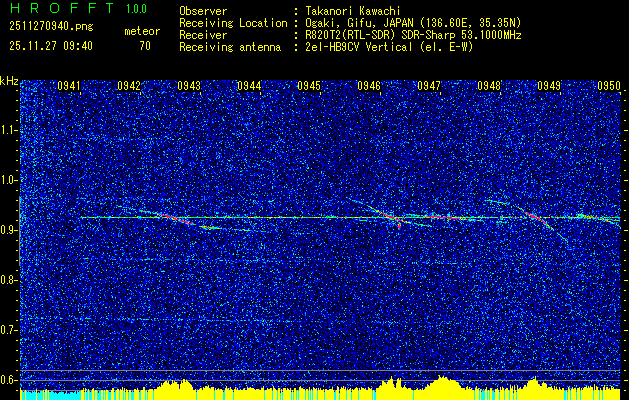Click the 1.0 frequency axis label

[8, 180]
